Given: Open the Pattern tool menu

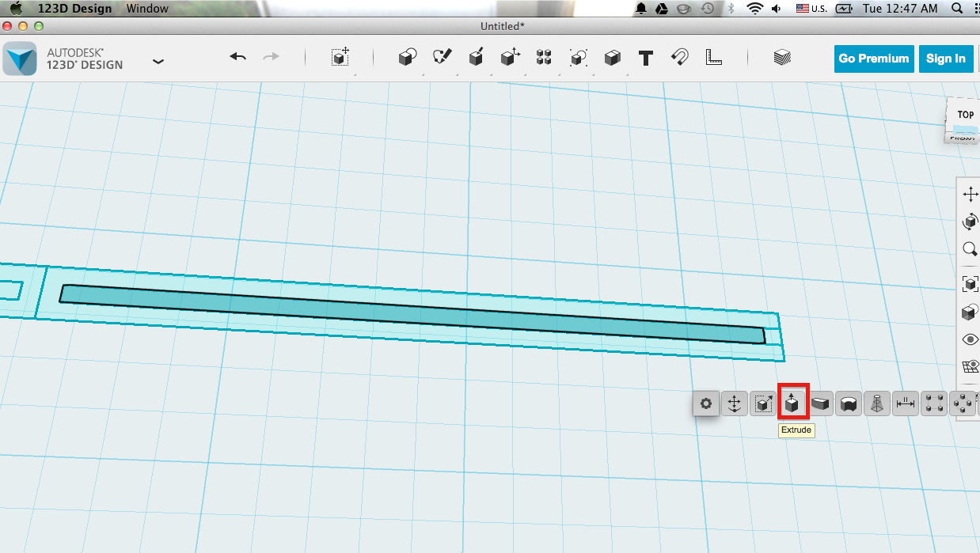Looking at the screenshot, I should [x=544, y=58].
